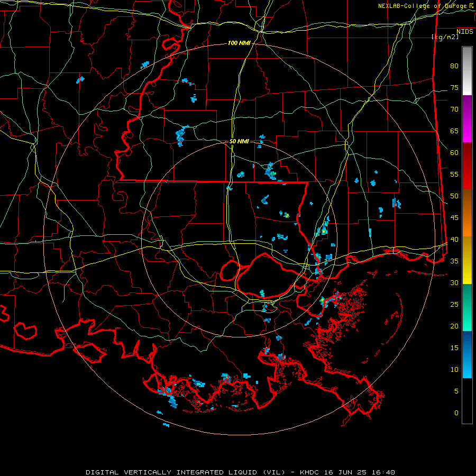Click the gray-white segment of the color bar
The height and width of the screenshot is (476, 476).
(x=467, y=71)
